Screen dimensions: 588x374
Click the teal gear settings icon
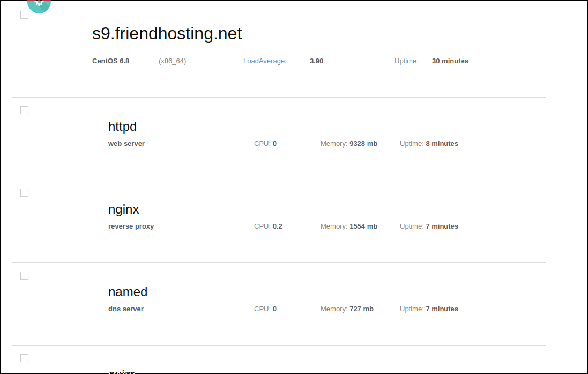click(39, 4)
